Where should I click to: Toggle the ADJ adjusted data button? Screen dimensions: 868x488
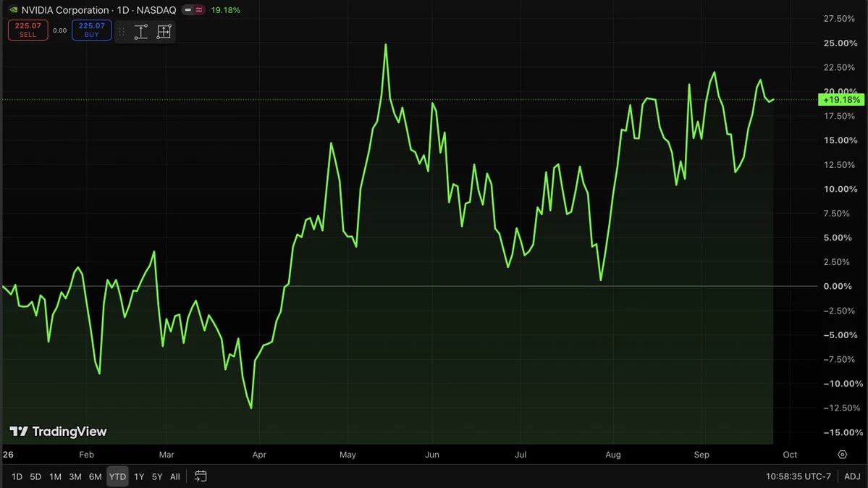tap(852, 476)
